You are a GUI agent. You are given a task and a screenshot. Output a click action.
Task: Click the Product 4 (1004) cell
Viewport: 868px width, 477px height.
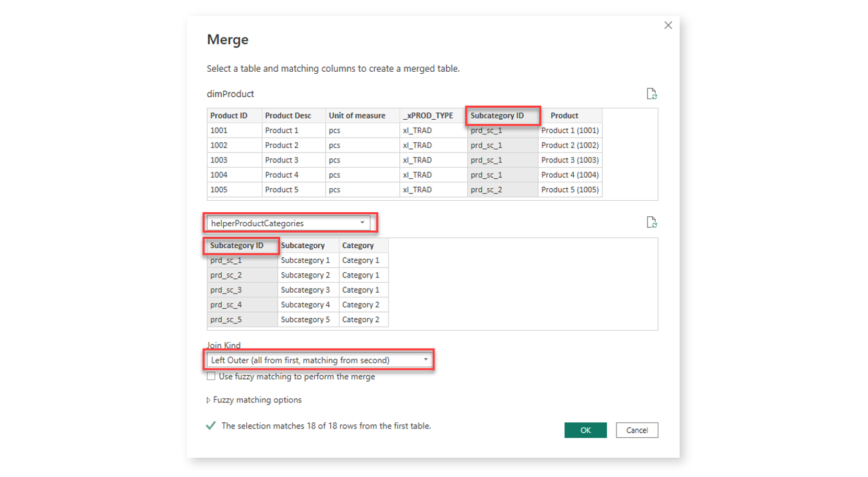pyautogui.click(x=570, y=175)
